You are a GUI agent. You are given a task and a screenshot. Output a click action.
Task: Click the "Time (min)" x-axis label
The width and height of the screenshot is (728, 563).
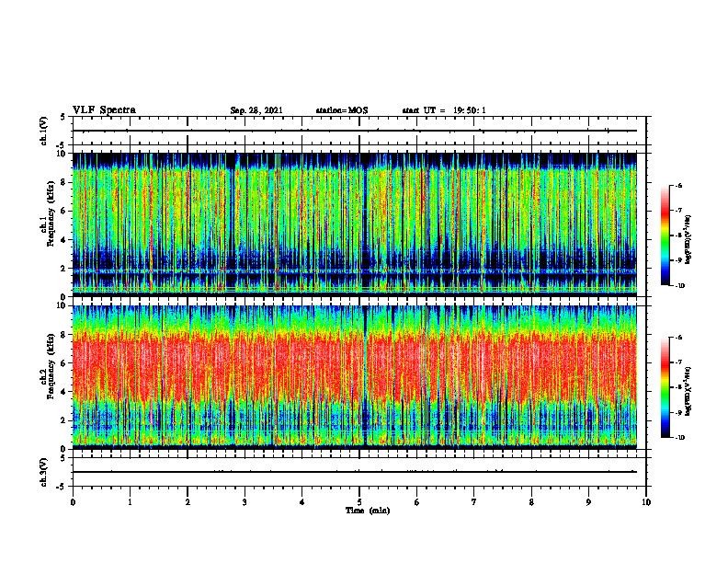pos(368,511)
